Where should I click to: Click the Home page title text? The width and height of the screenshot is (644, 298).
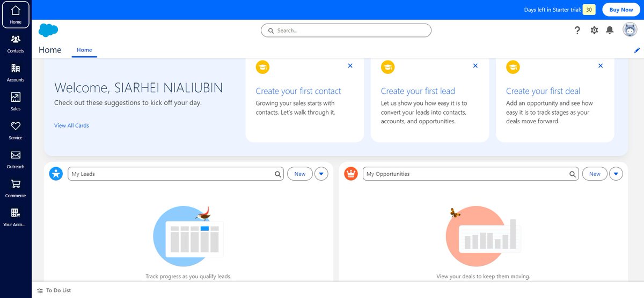tap(50, 50)
